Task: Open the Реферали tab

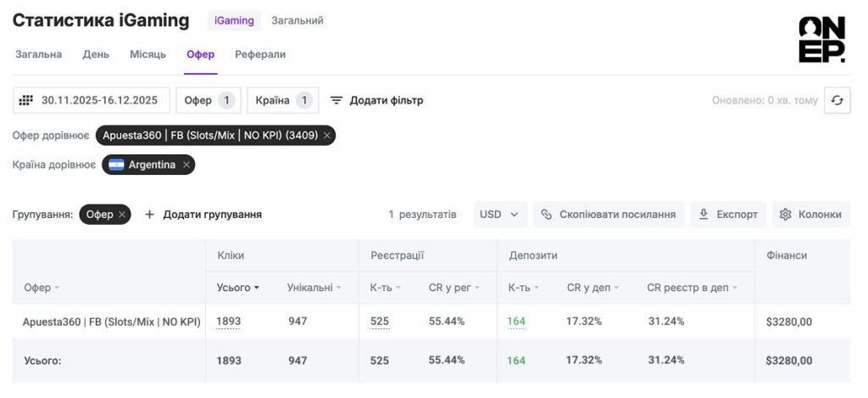Action: (x=260, y=54)
